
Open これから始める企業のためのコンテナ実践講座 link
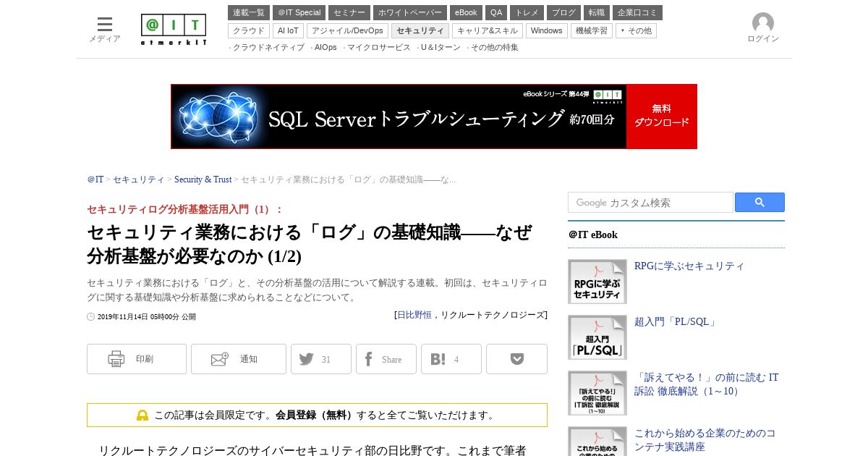(x=705, y=440)
